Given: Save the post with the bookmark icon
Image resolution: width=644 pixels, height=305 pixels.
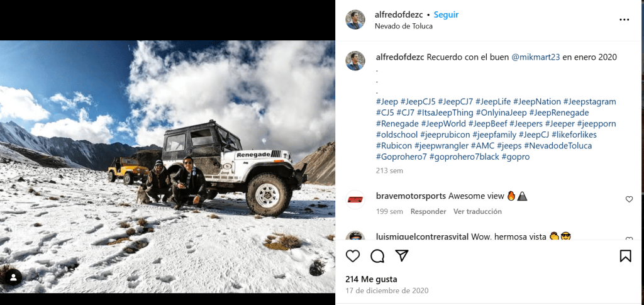Looking at the screenshot, I should (x=625, y=256).
